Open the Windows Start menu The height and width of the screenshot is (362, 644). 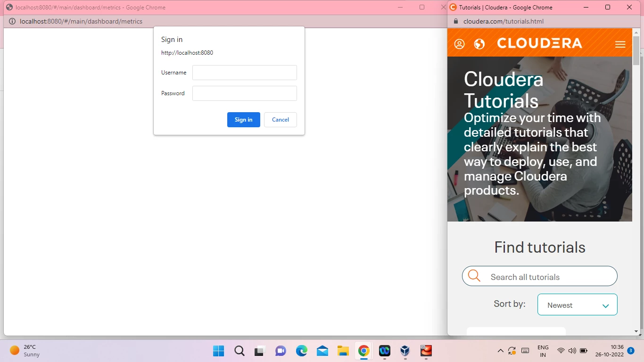coord(218,351)
